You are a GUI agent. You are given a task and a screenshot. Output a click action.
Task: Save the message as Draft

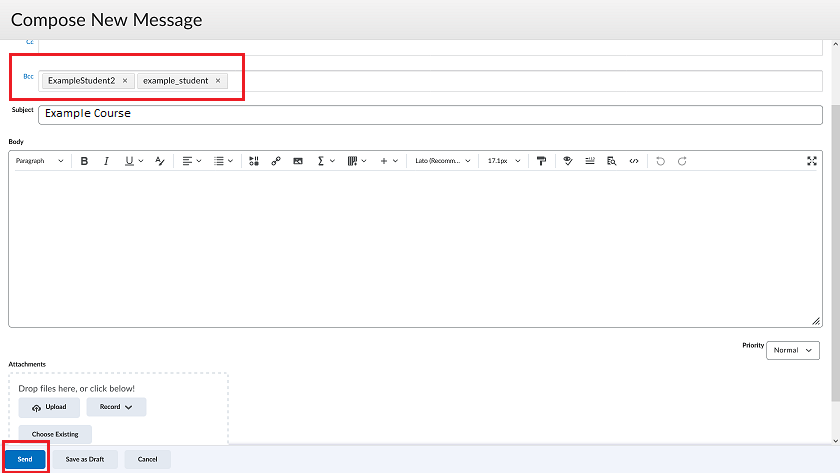(x=85, y=459)
